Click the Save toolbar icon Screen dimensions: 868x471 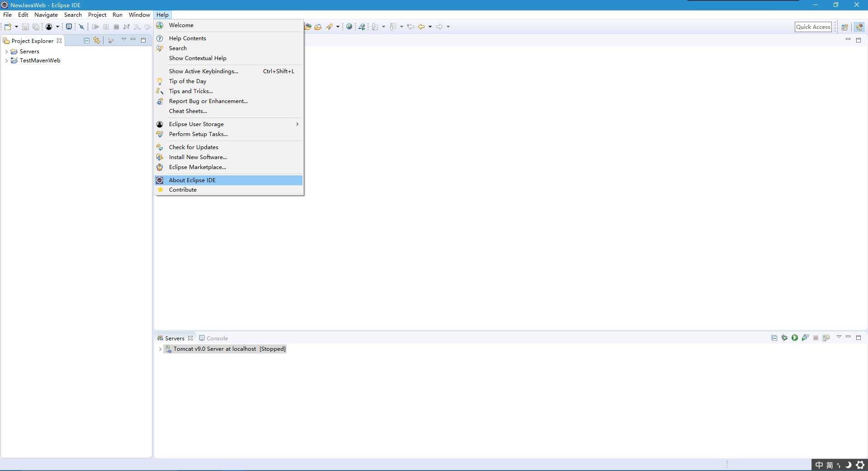25,27
